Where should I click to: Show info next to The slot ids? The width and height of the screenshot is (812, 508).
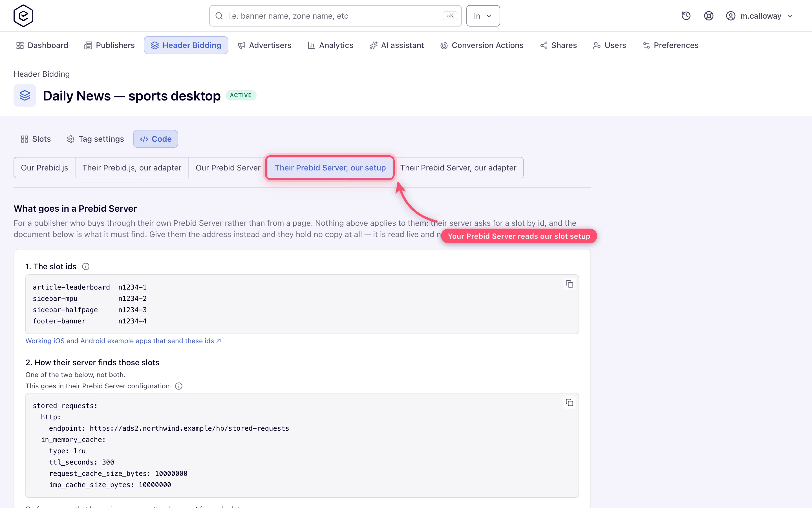86,266
